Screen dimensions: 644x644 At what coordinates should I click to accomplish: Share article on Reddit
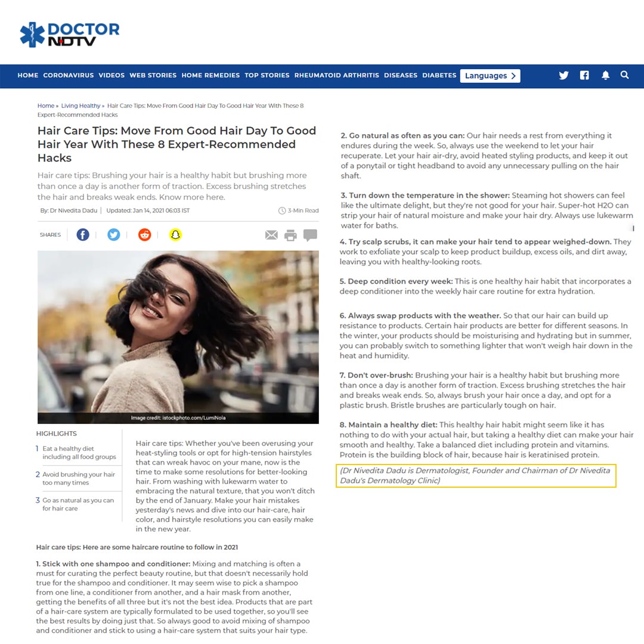(144, 235)
